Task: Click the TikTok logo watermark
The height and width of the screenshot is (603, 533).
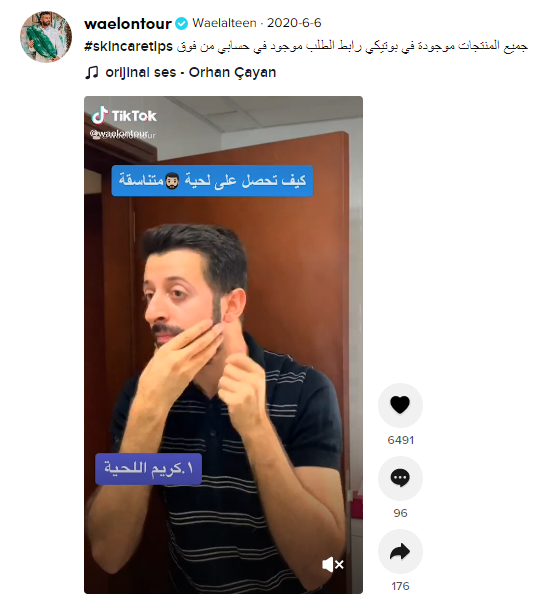Action: point(124,115)
